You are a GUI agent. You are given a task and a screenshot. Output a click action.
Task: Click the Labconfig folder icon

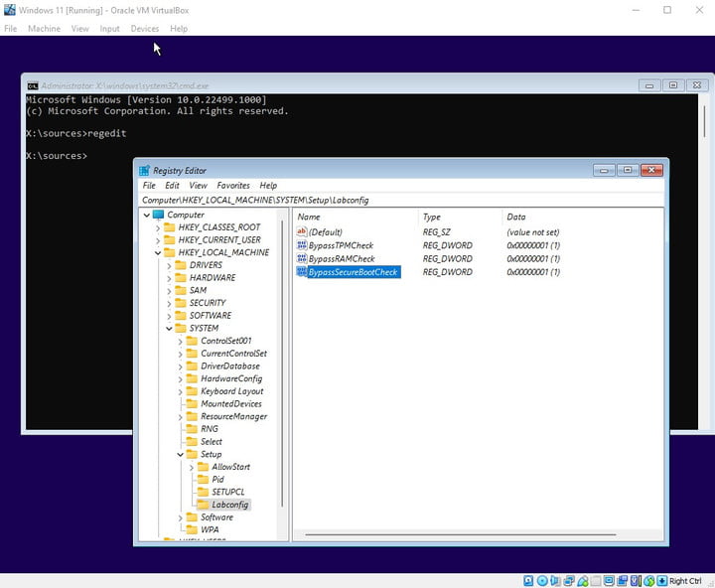point(203,505)
